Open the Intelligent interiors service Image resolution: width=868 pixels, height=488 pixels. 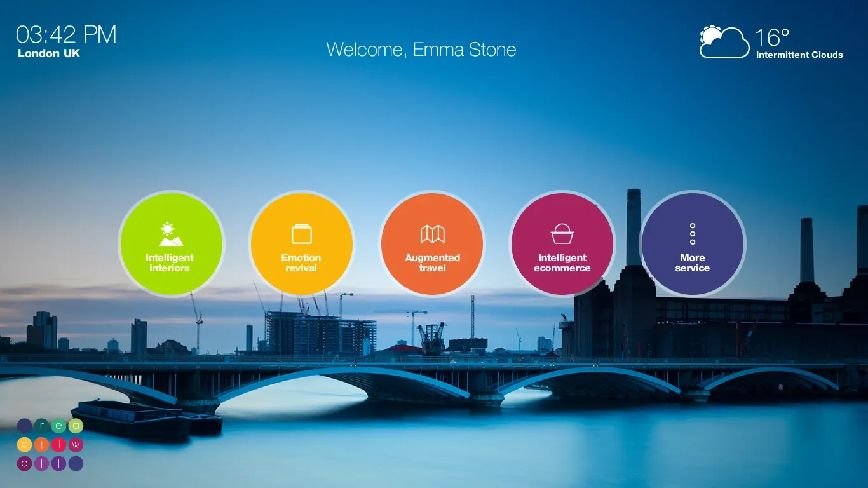point(171,244)
